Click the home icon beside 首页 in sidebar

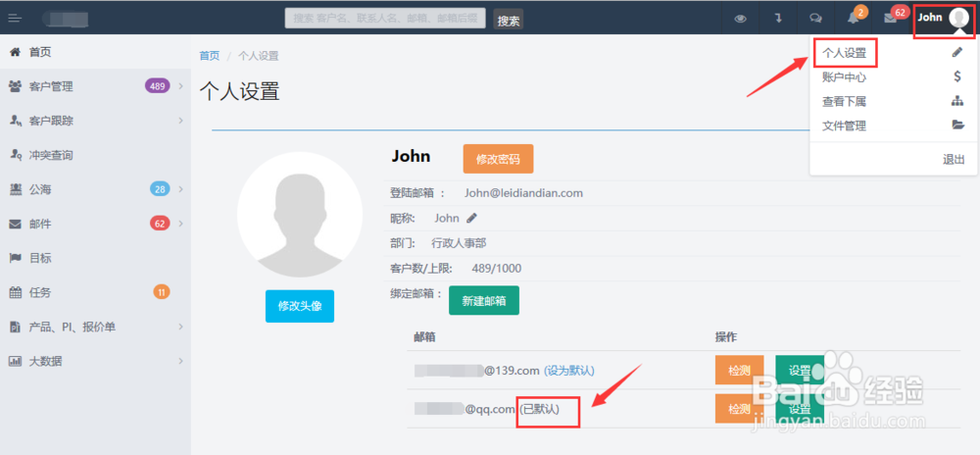tap(15, 52)
